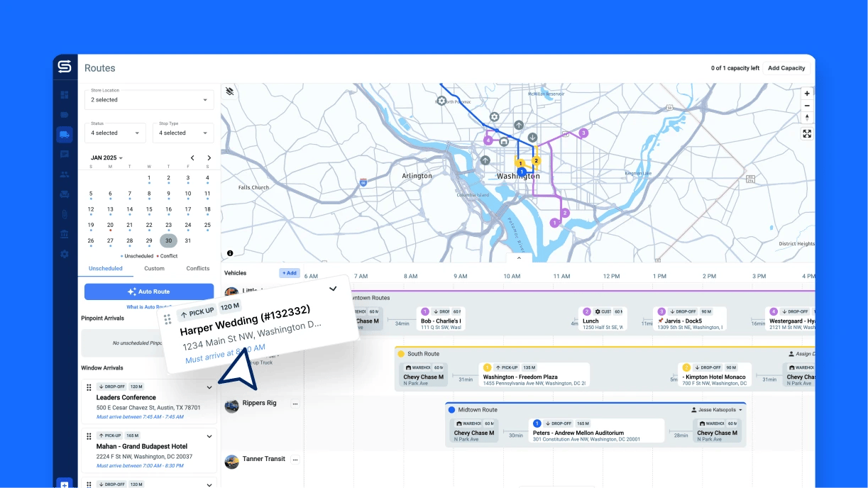Grab drag handle of Mahan - Grand Budapest card
The width and height of the screenshot is (868, 488).
pyautogui.click(x=89, y=436)
